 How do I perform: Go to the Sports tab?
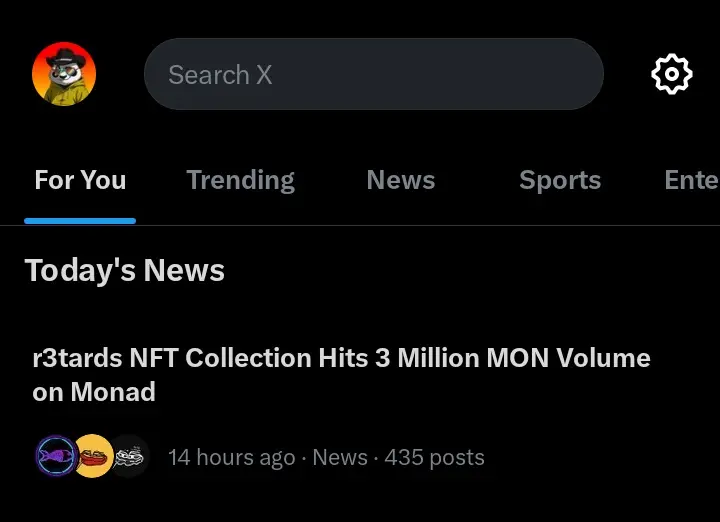click(x=560, y=180)
